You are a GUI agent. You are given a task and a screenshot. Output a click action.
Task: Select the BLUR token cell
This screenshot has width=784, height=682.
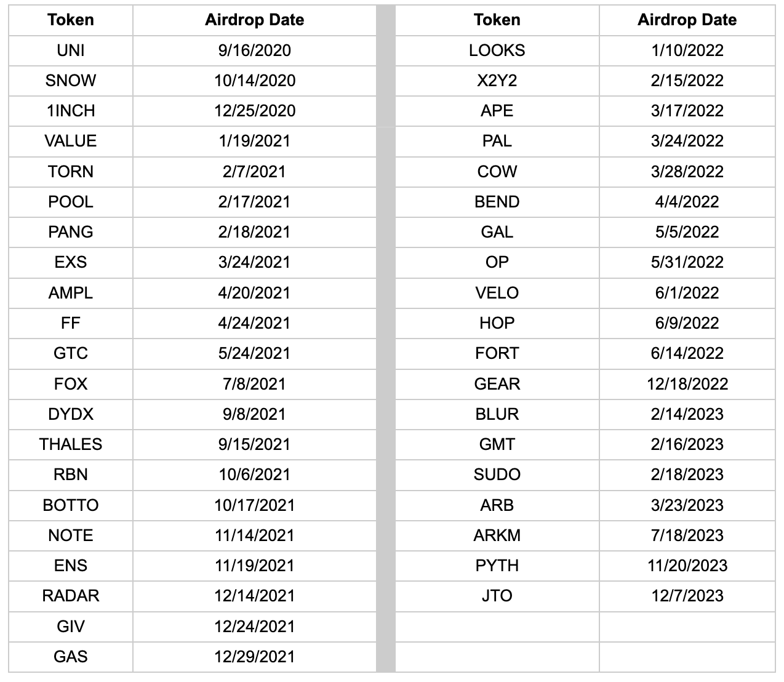[x=497, y=414]
